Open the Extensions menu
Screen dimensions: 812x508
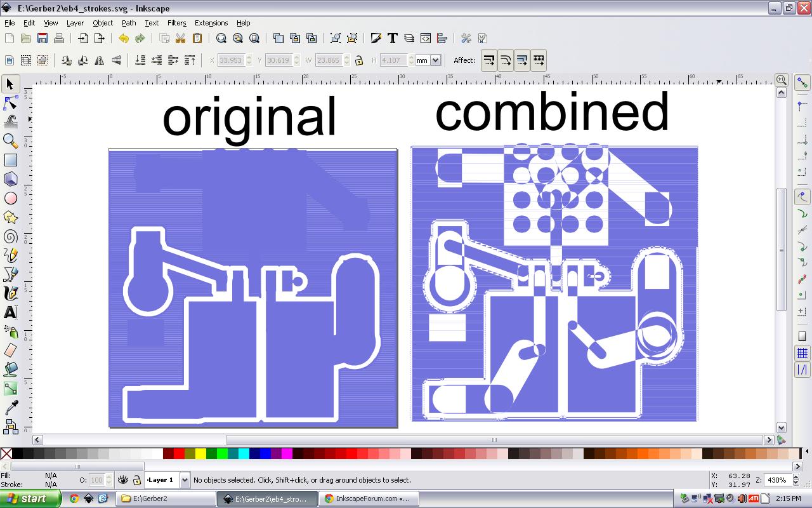click(211, 23)
